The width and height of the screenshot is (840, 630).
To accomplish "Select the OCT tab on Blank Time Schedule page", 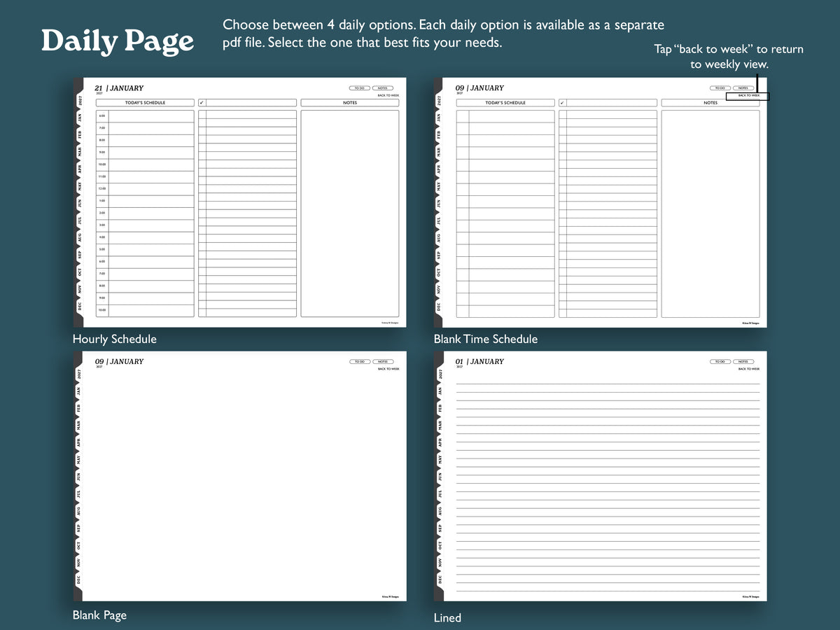I will pos(439,272).
